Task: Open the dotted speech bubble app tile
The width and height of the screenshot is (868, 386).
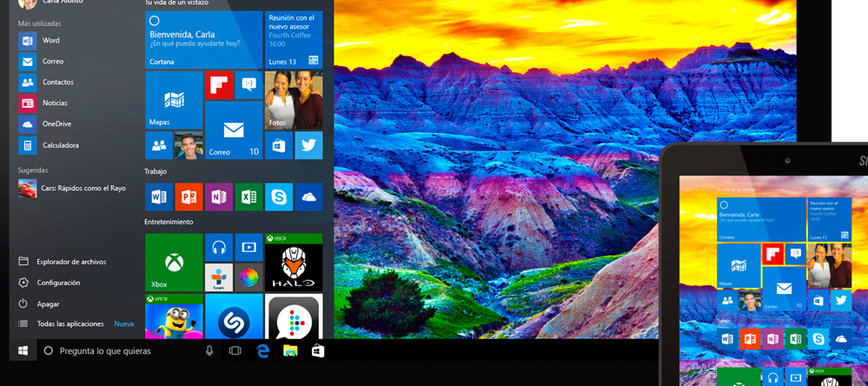Action: point(294,316)
